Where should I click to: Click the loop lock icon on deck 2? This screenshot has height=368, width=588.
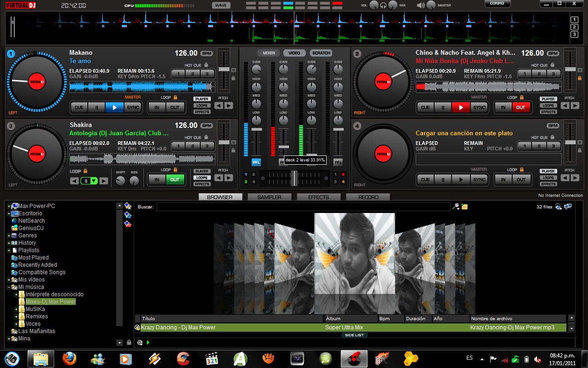coord(521,98)
